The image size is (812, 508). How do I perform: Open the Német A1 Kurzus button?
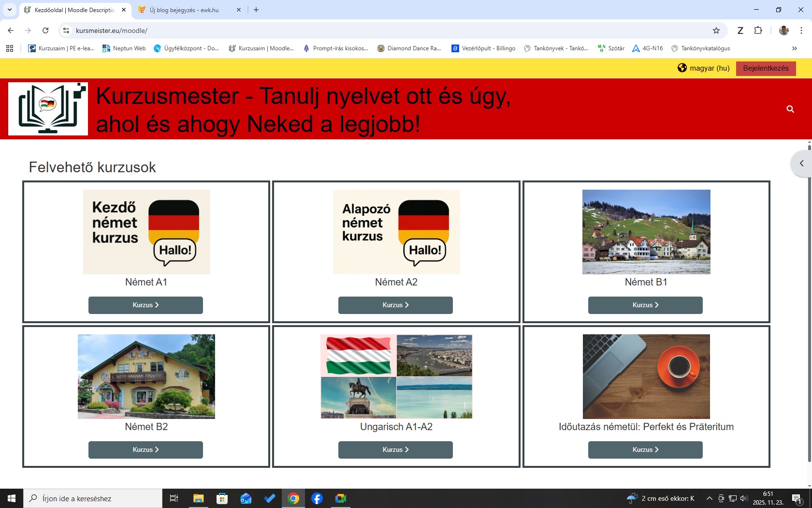click(x=145, y=305)
